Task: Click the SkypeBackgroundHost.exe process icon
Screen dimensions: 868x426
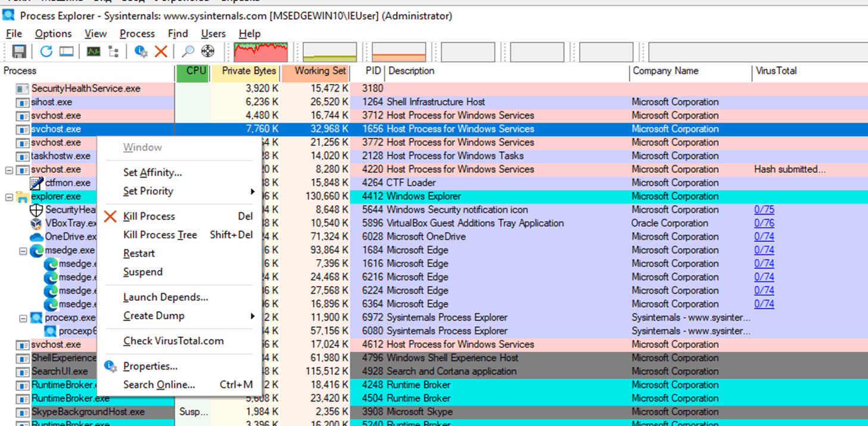Action: click(23, 412)
